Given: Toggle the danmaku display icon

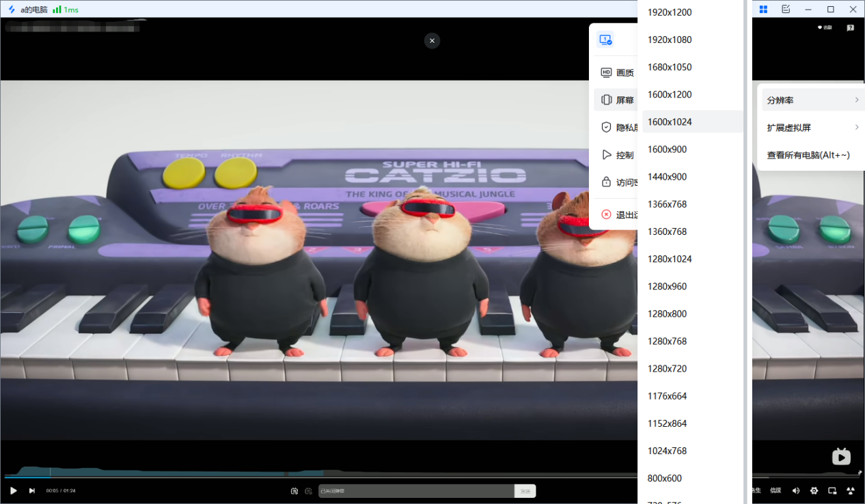Looking at the screenshot, I should 294,490.
